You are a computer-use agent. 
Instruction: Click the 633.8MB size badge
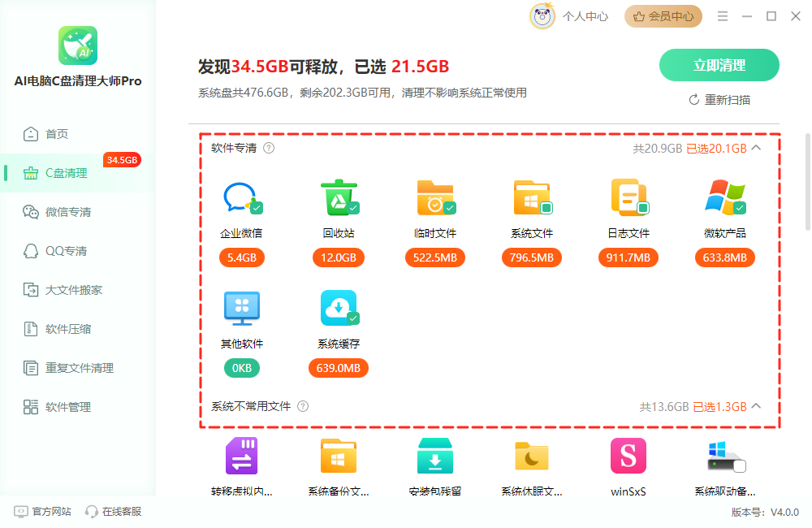point(725,258)
